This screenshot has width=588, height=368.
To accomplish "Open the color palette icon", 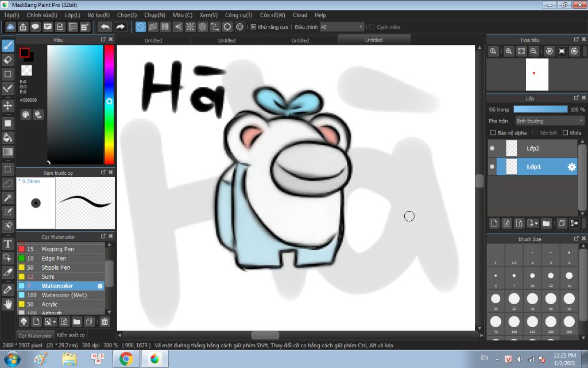I will tap(25, 115).
